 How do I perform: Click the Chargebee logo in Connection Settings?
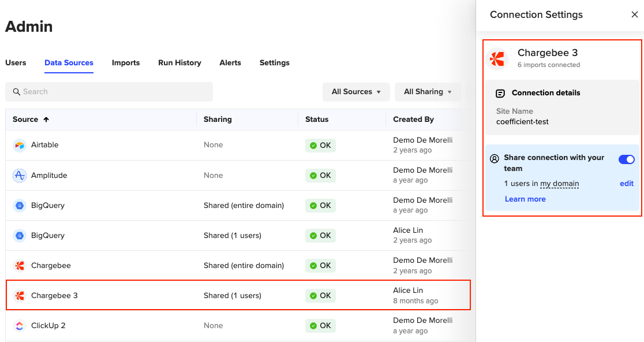[496, 58]
